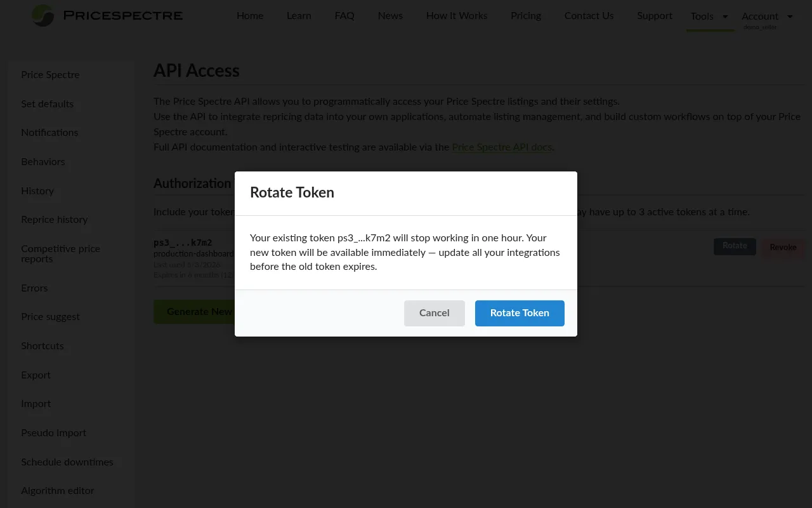Open the Home nav item
Viewport: 812px width, 508px height.
point(250,16)
